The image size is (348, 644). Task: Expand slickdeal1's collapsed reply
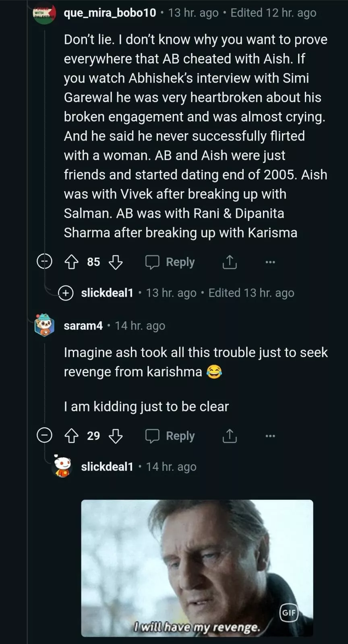click(66, 293)
